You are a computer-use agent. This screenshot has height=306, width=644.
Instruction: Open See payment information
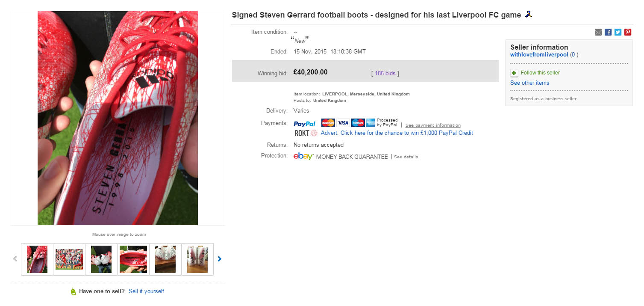[x=432, y=125]
